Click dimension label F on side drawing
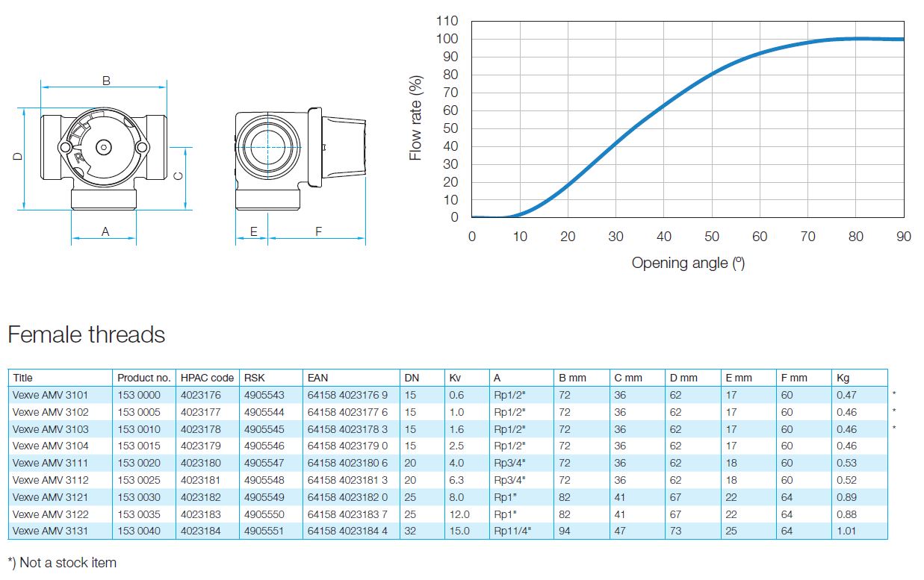 [x=318, y=231]
